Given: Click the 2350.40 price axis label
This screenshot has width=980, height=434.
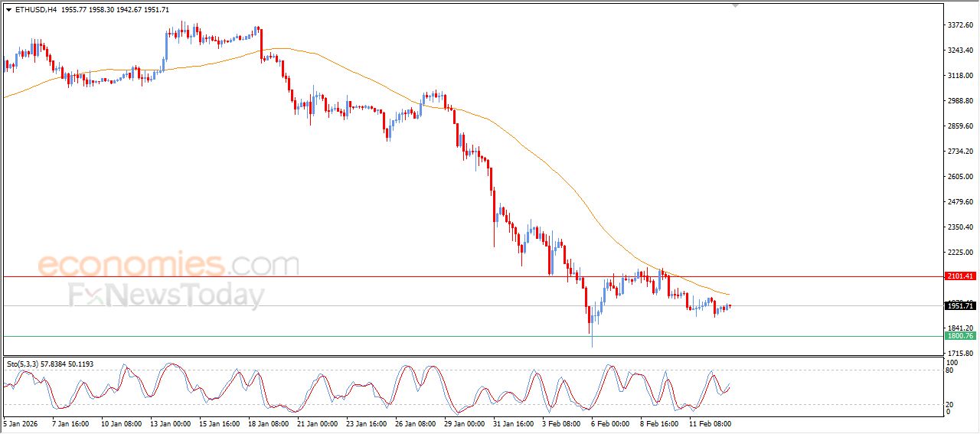Looking at the screenshot, I should pos(960,227).
